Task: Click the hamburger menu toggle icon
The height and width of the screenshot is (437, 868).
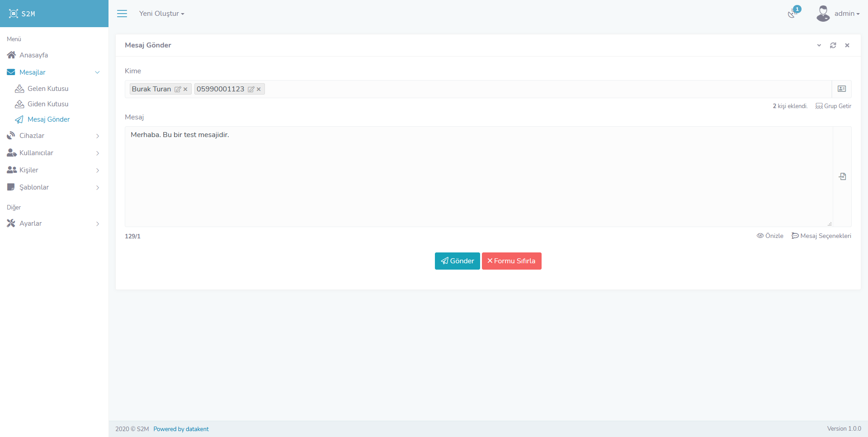Action: [x=122, y=14]
